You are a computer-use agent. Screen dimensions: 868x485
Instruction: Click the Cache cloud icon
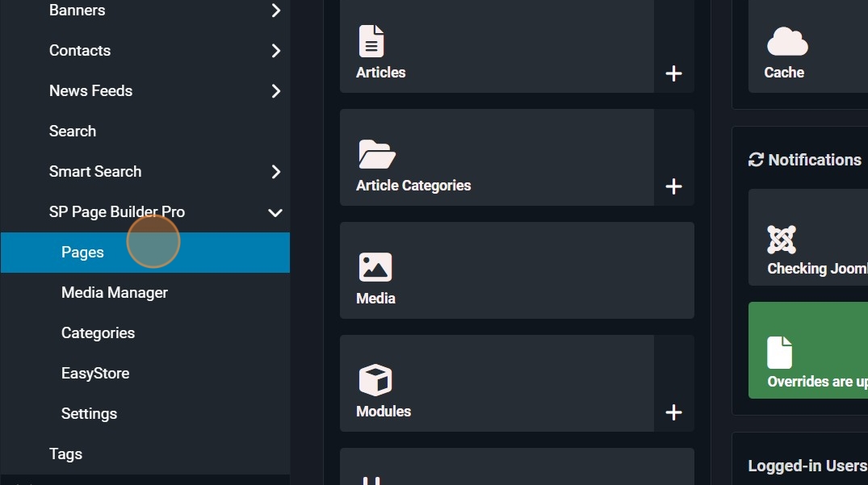(787, 41)
